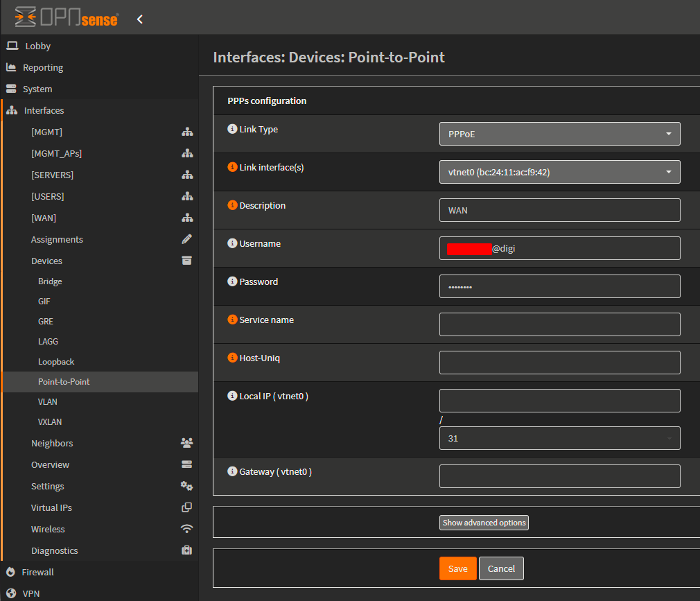Click the Password input field

pos(560,286)
